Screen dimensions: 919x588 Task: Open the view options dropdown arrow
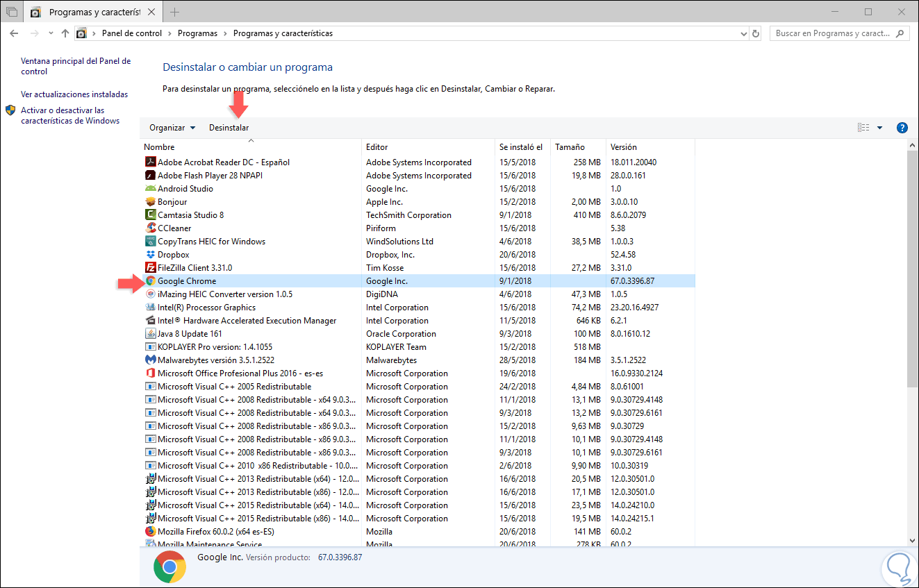click(x=879, y=128)
